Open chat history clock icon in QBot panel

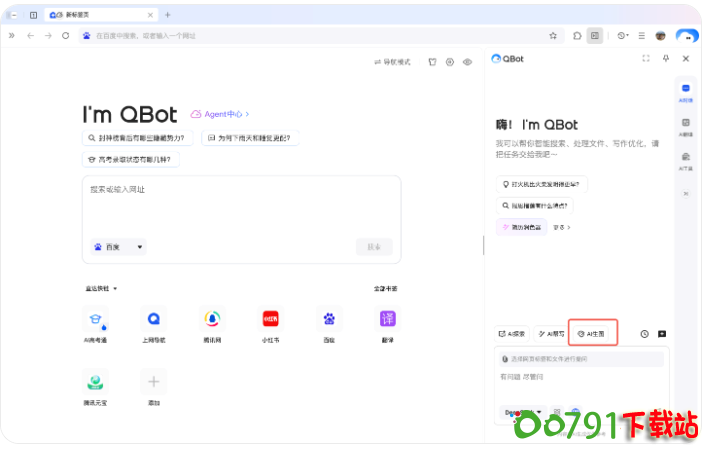(x=644, y=333)
